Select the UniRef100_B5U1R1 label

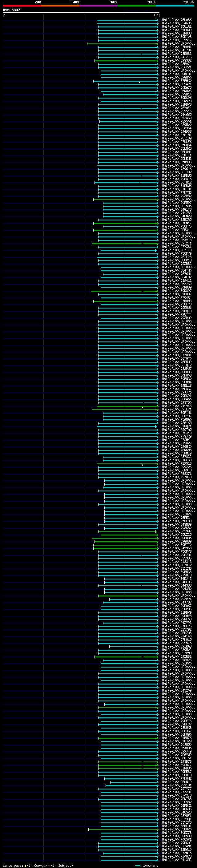177,26
